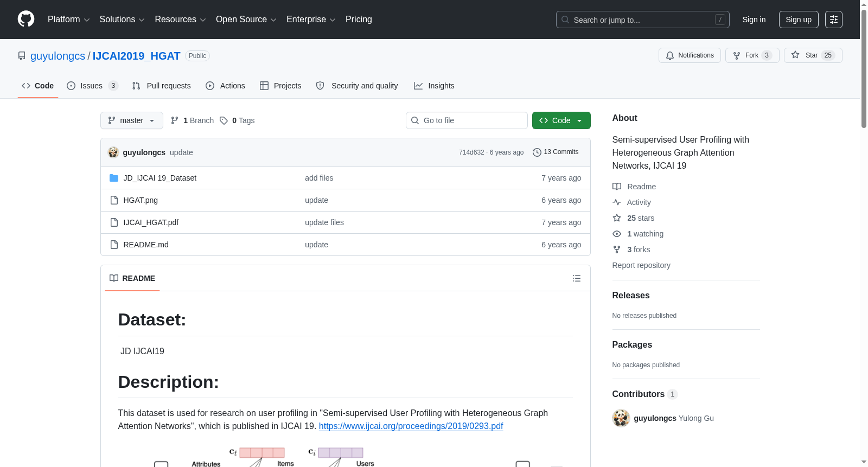
Task: Switch to the Security and quality tab
Action: [357, 86]
